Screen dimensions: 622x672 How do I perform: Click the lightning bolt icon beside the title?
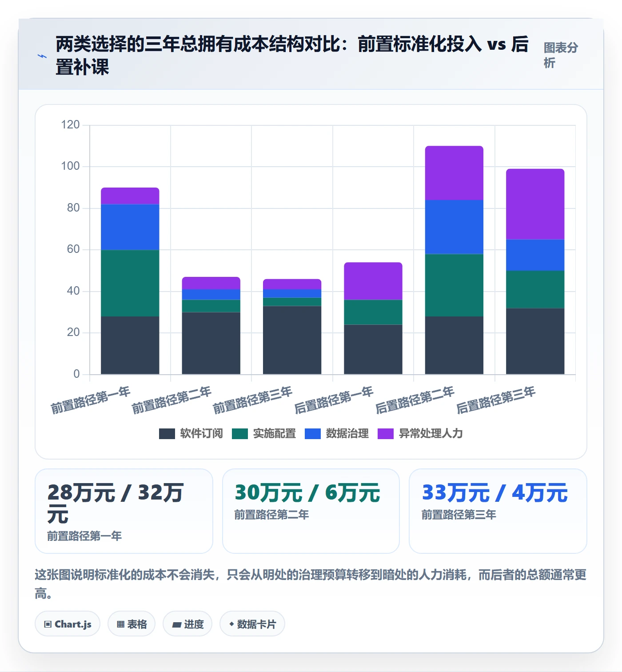(42, 56)
